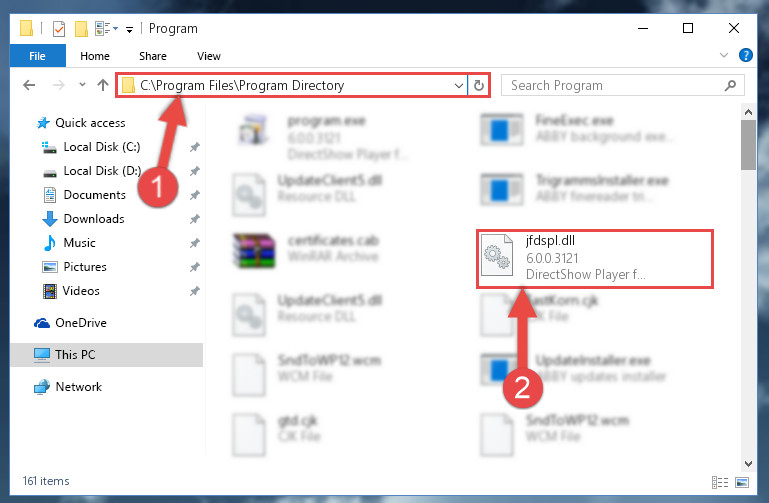Unpin Music using its pin icon
This screenshot has width=769, height=503.
point(195,243)
